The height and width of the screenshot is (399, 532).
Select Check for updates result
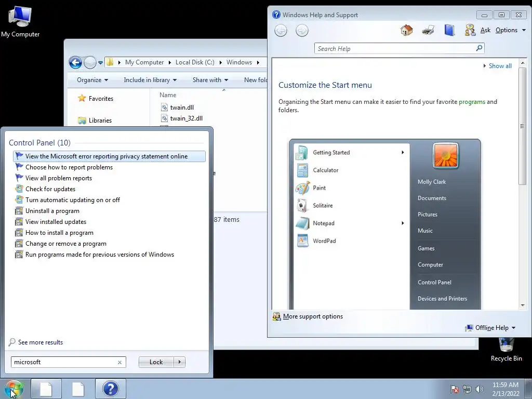[109, 189]
